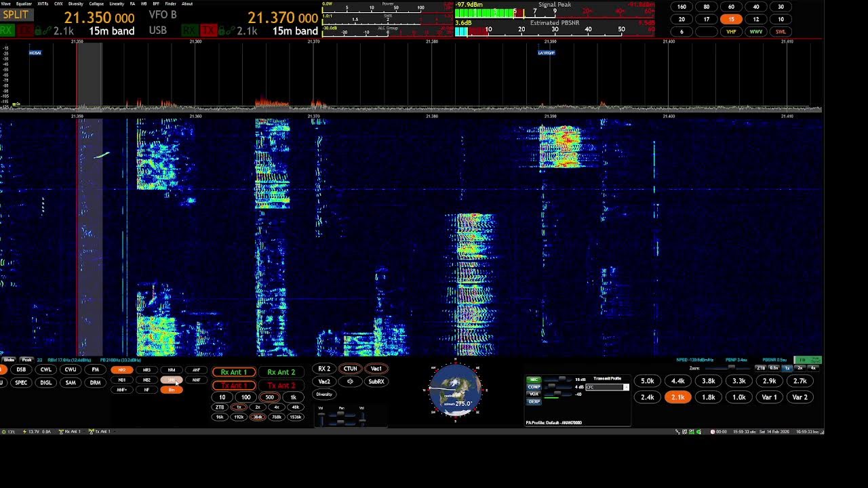Viewport: 868px width, 488px height.
Task: Set sample rate to 1536k
Action: 296,417
